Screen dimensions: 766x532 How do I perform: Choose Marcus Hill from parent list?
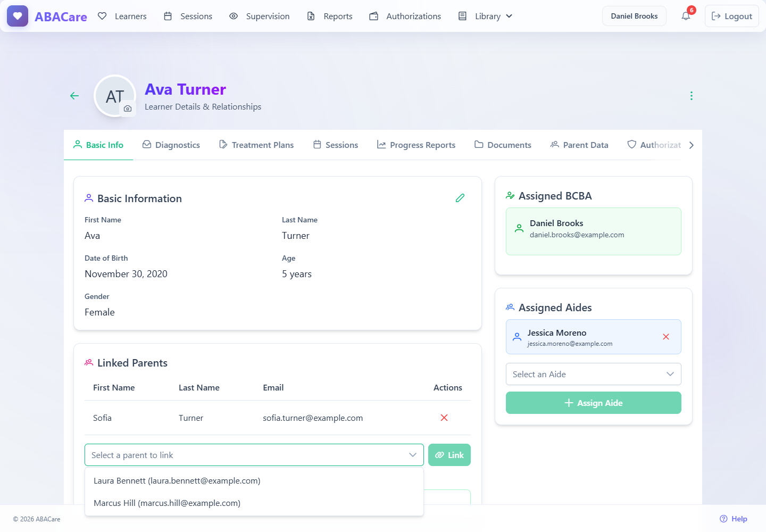(254, 503)
